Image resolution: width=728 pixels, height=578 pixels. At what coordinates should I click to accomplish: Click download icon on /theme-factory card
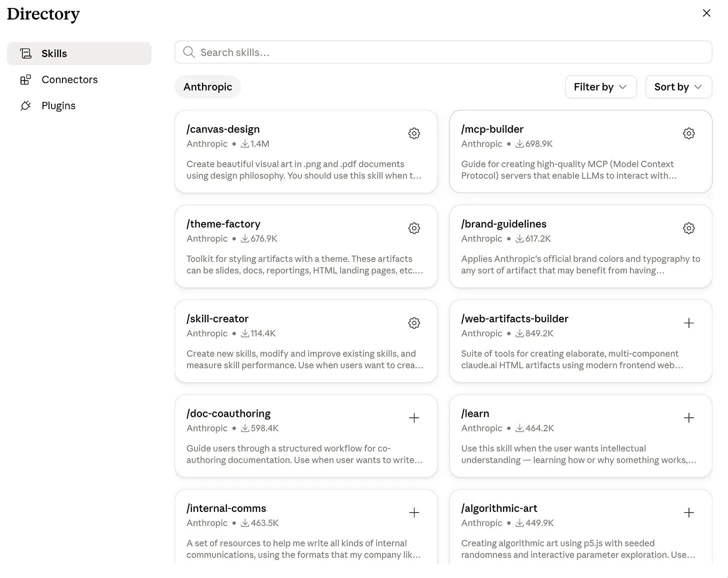245,239
